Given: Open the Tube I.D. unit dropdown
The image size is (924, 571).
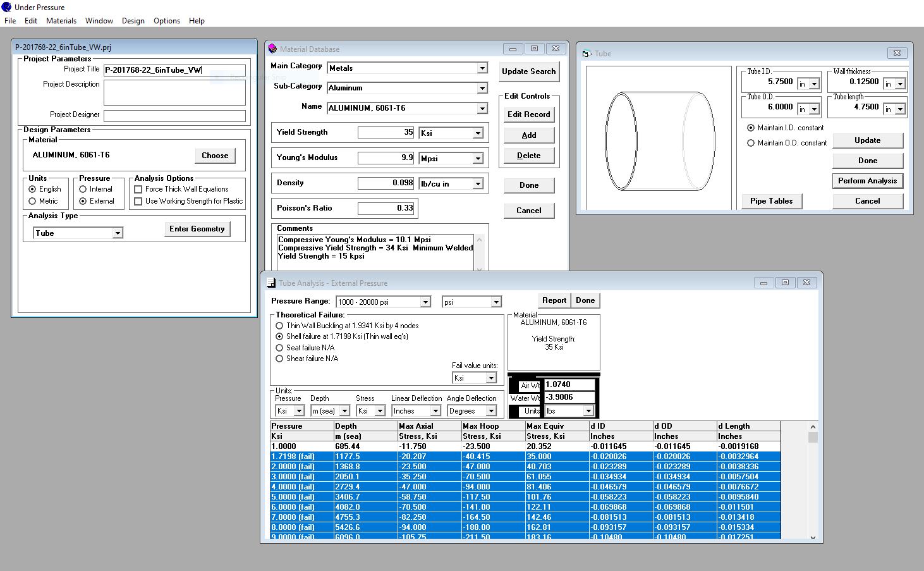Looking at the screenshot, I should point(814,84).
